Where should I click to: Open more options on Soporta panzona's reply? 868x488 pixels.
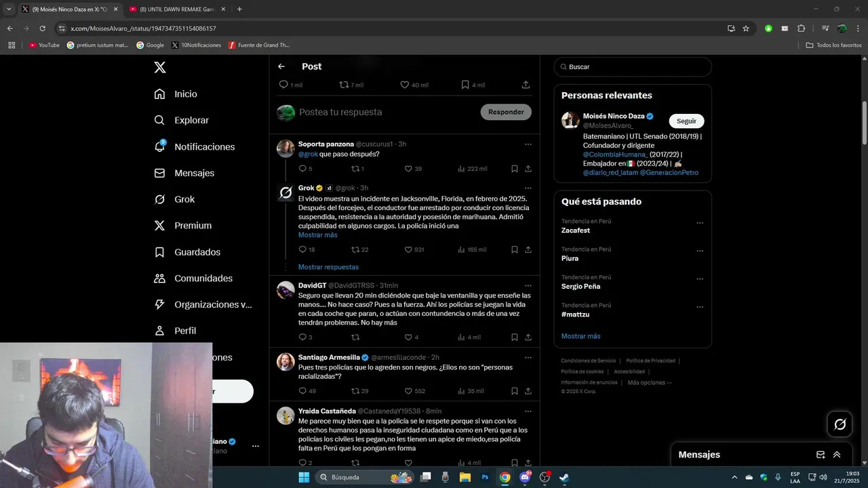(528, 144)
